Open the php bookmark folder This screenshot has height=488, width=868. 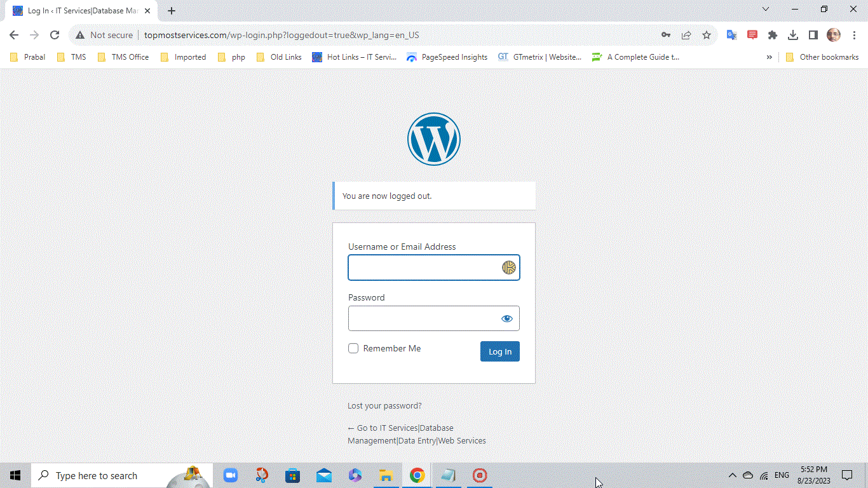click(231, 57)
